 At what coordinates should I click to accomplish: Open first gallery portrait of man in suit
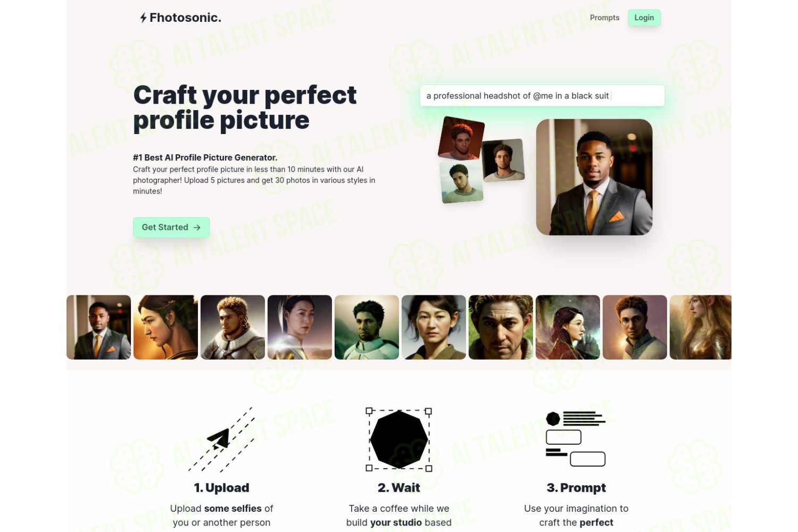(x=98, y=327)
